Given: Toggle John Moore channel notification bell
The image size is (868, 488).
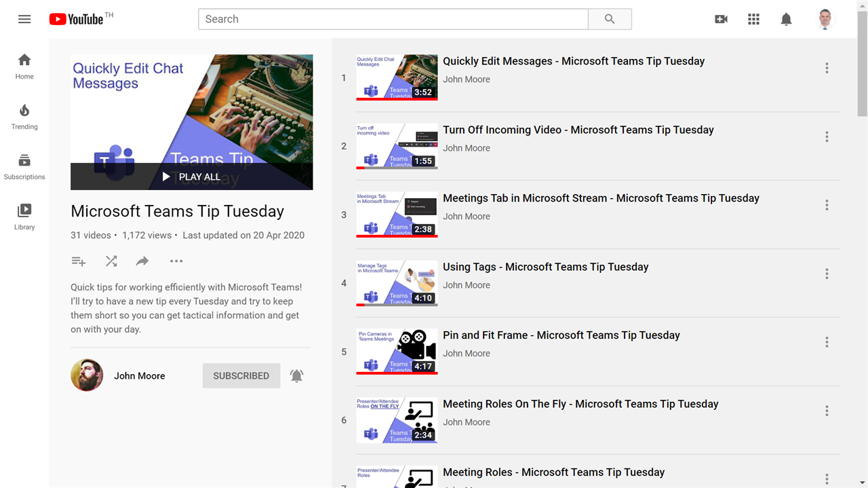Looking at the screenshot, I should coord(297,375).
